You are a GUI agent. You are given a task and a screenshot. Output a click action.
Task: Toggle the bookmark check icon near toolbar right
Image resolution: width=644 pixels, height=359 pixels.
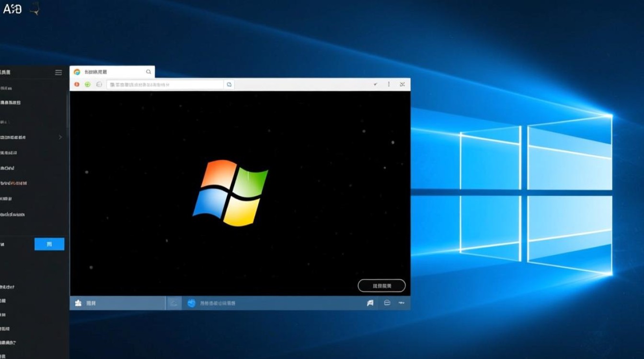tap(375, 84)
